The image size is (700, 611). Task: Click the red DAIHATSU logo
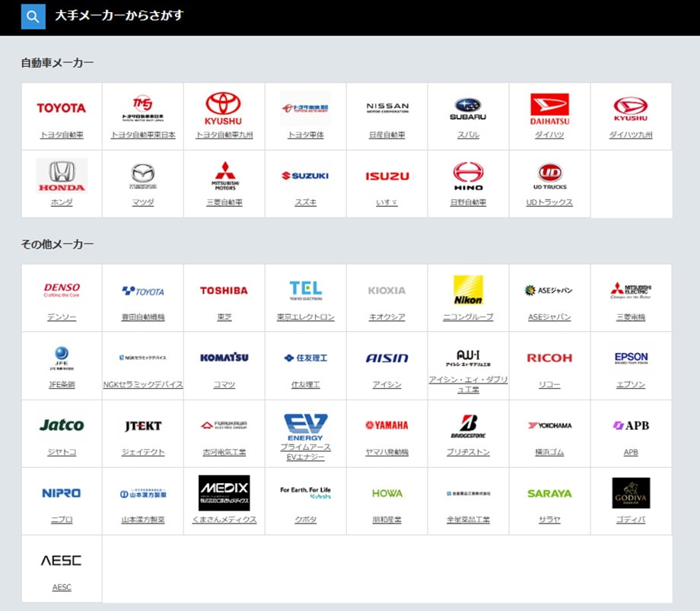[549, 109]
